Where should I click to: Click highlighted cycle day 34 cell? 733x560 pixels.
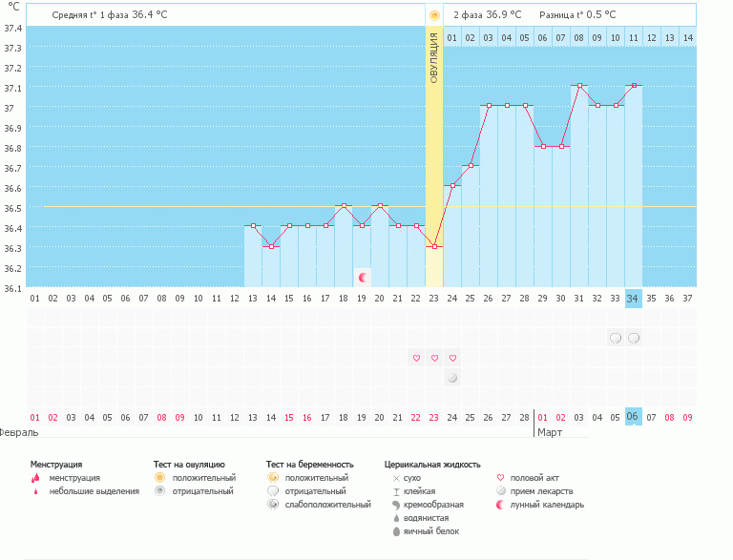click(634, 299)
